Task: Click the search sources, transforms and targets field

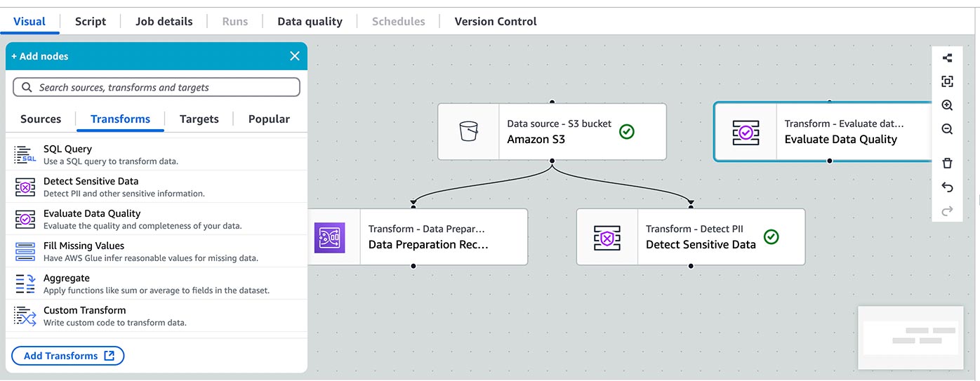Action: point(157,87)
